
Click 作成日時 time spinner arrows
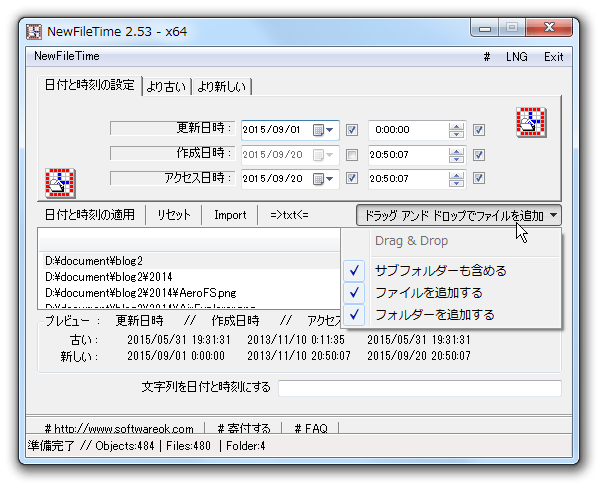456,155
